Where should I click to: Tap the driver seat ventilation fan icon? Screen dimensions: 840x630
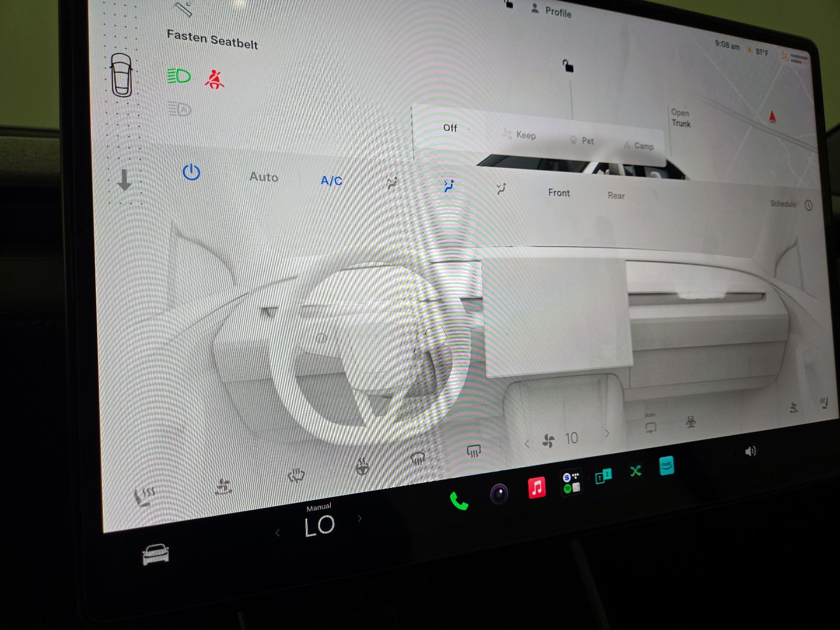click(224, 486)
